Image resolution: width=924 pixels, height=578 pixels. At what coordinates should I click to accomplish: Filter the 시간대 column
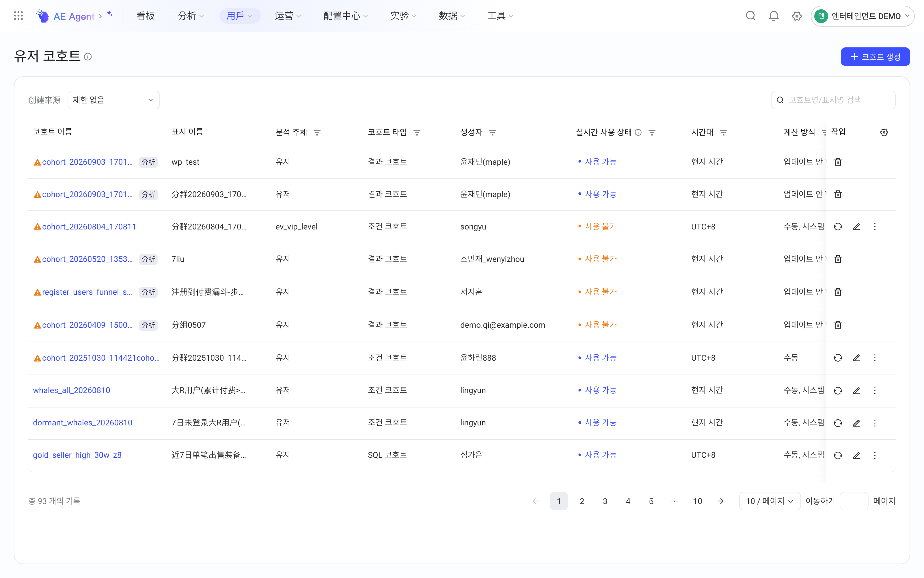(724, 132)
